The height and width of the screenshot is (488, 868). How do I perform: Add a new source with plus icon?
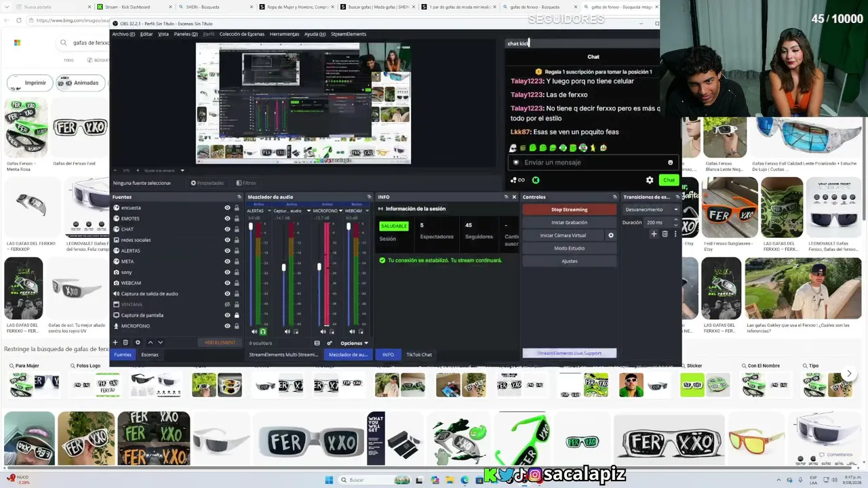pyautogui.click(x=115, y=342)
